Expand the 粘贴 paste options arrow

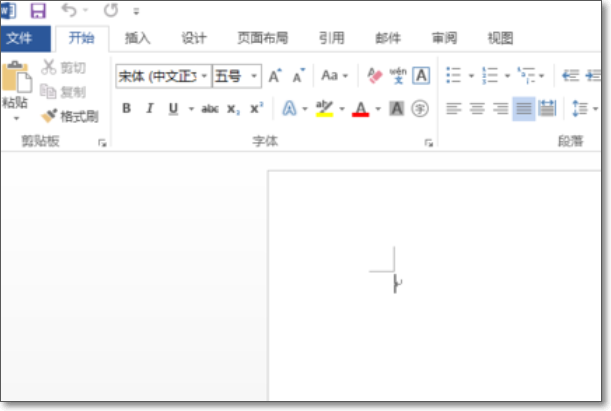(x=16, y=118)
